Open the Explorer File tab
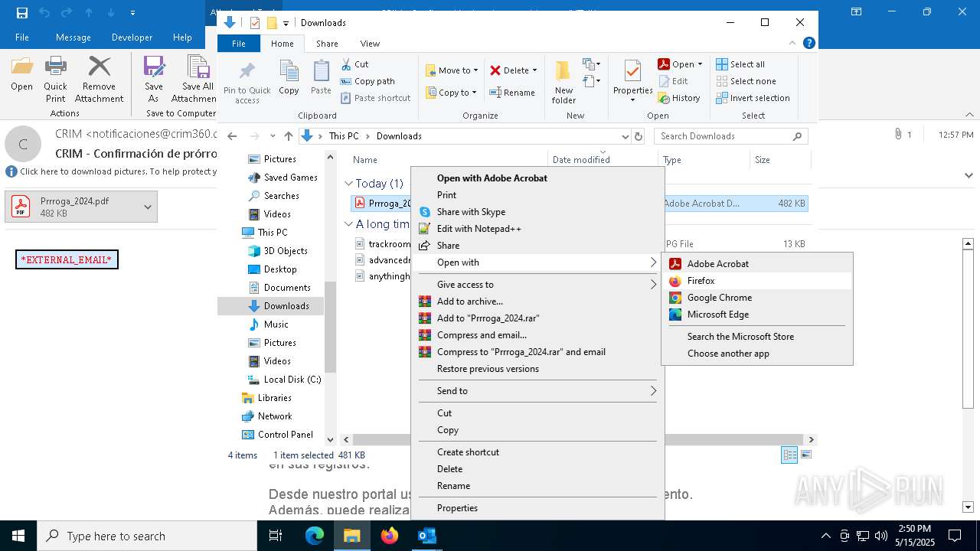The image size is (980, 551). [x=239, y=44]
